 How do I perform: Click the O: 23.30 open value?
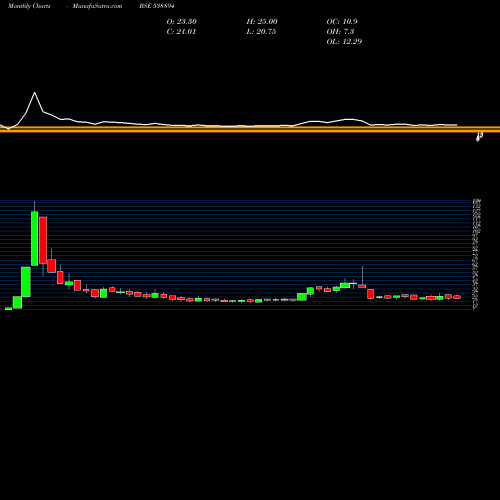coord(182,22)
